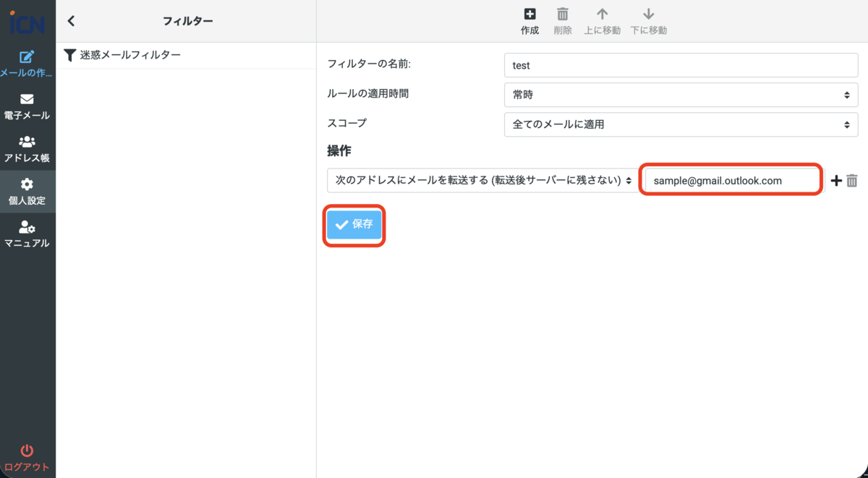868x478 pixels.
Task: Open the スコープ dropdown showing 全てのメールに適用
Action: pyautogui.click(x=680, y=124)
